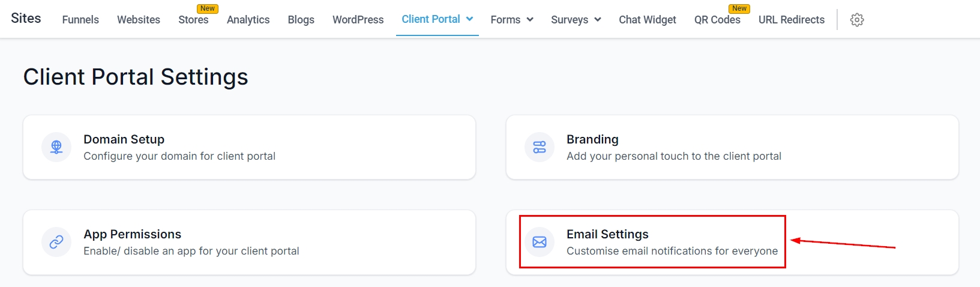The image size is (980, 287).
Task: Open the Funnels tab
Action: pyautogui.click(x=80, y=20)
